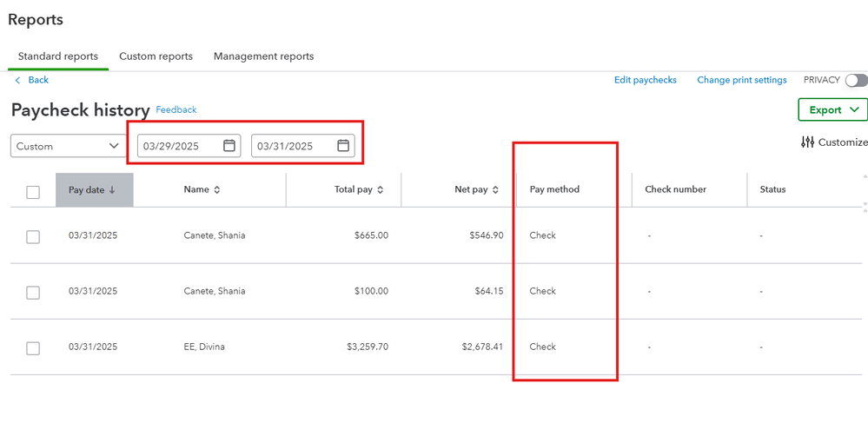The width and height of the screenshot is (868, 423).
Task: Switch to Custom reports tab
Action: pyautogui.click(x=156, y=56)
